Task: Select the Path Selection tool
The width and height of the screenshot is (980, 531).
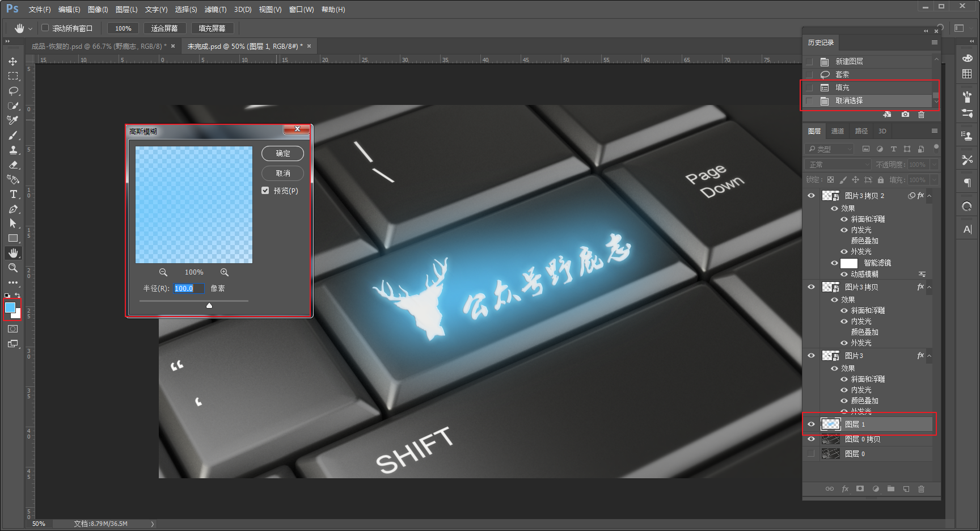Action: (13, 224)
